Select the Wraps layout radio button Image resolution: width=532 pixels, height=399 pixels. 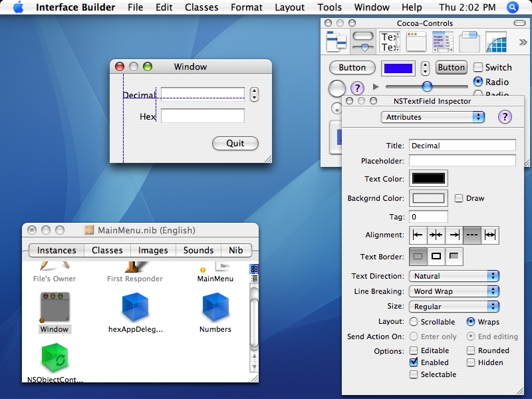click(x=471, y=321)
